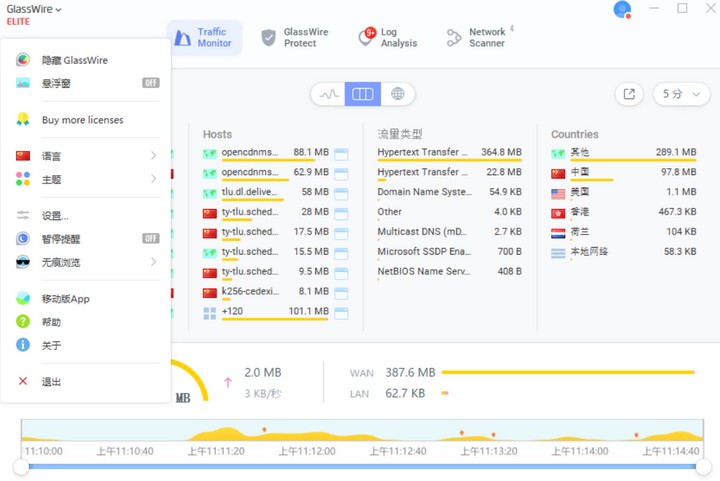Expand the 语言 submenu
This screenshot has width=720, height=481.
click(x=85, y=156)
